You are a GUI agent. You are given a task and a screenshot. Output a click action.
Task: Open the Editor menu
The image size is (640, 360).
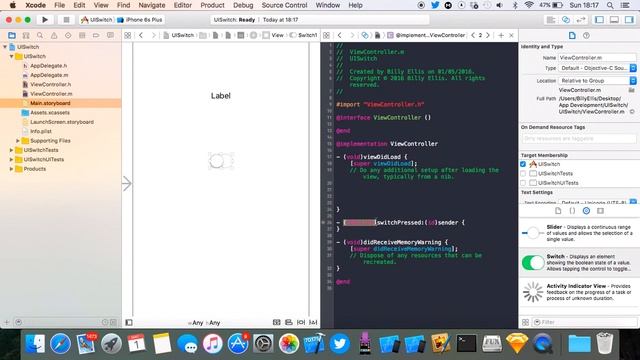(182, 5)
